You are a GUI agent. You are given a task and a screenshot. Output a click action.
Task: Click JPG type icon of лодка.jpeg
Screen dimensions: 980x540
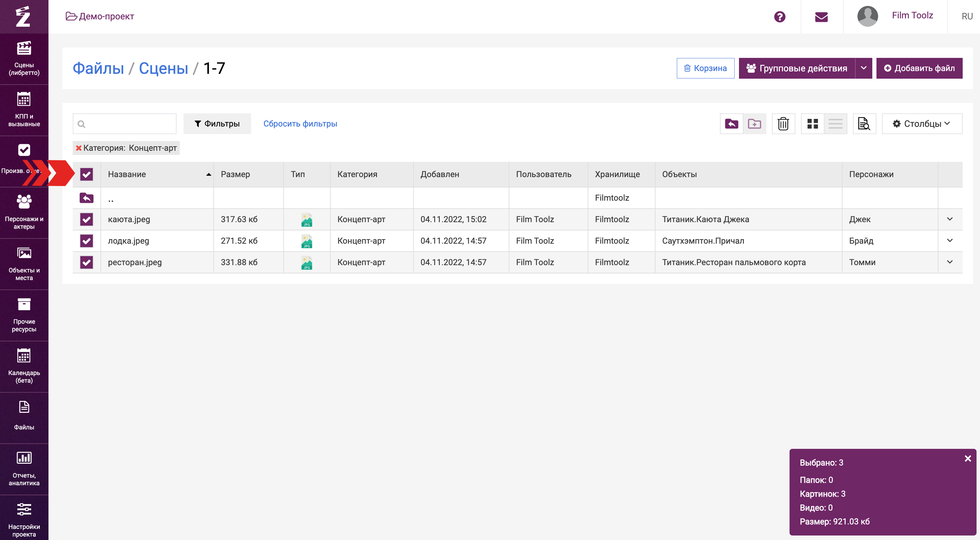pos(306,241)
